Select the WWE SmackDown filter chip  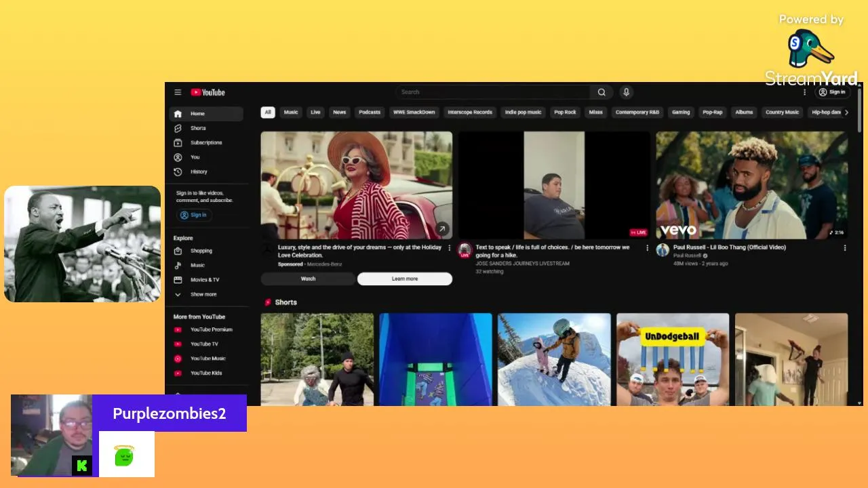point(414,113)
